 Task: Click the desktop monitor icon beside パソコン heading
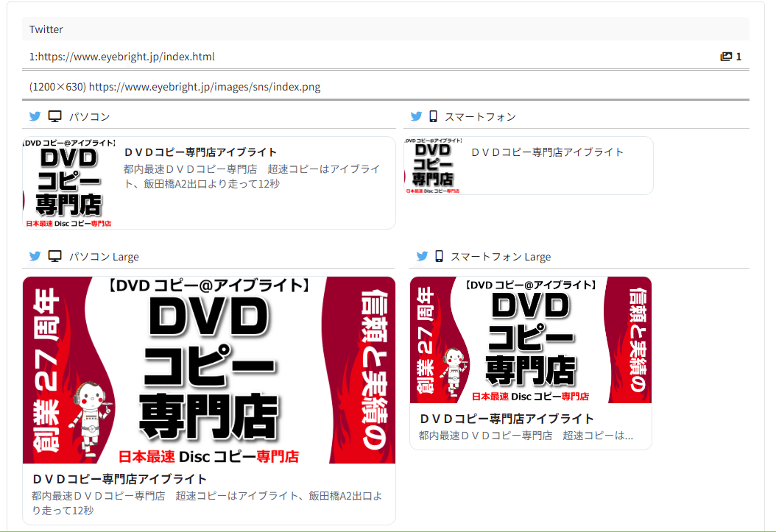click(x=55, y=116)
